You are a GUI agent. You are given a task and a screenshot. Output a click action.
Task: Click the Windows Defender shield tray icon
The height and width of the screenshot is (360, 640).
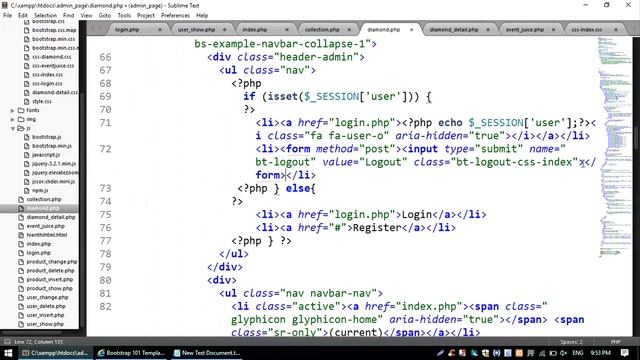pyautogui.click(x=485, y=353)
